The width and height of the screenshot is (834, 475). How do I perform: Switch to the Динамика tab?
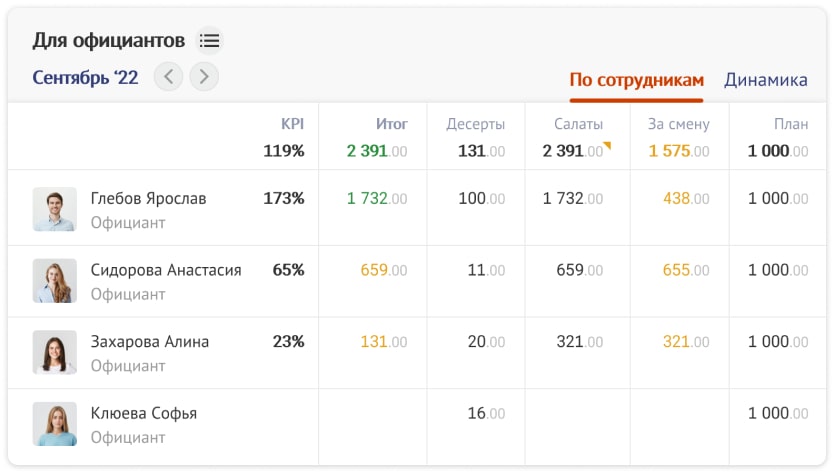[766, 81]
